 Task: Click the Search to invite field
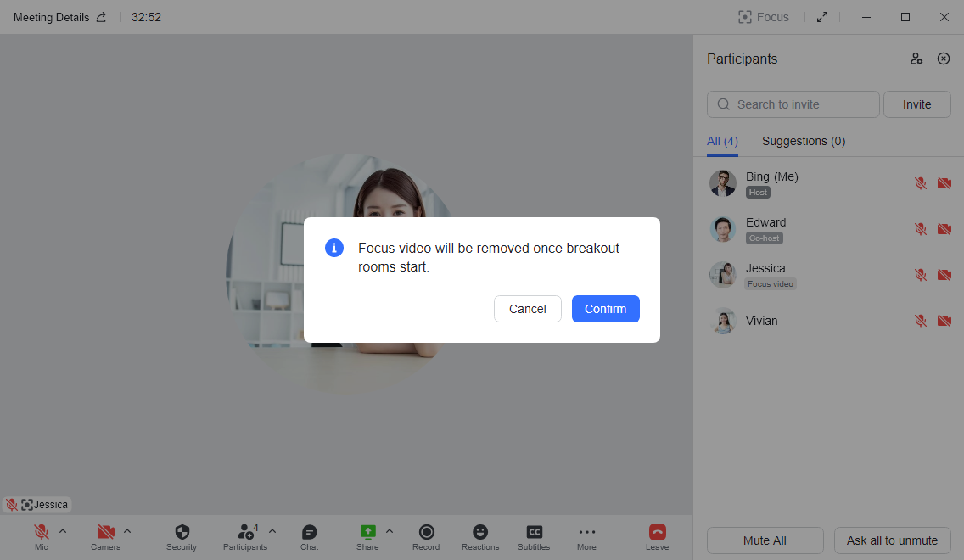[793, 104]
